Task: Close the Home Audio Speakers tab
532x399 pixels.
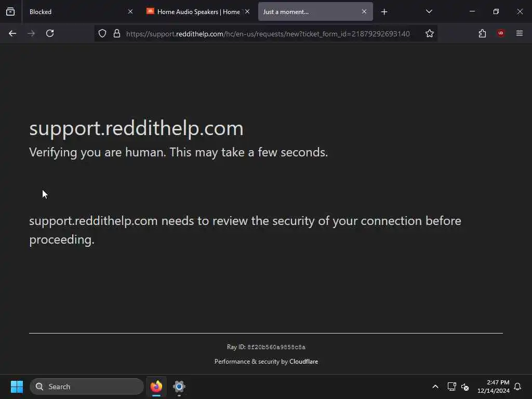Action: (247, 11)
